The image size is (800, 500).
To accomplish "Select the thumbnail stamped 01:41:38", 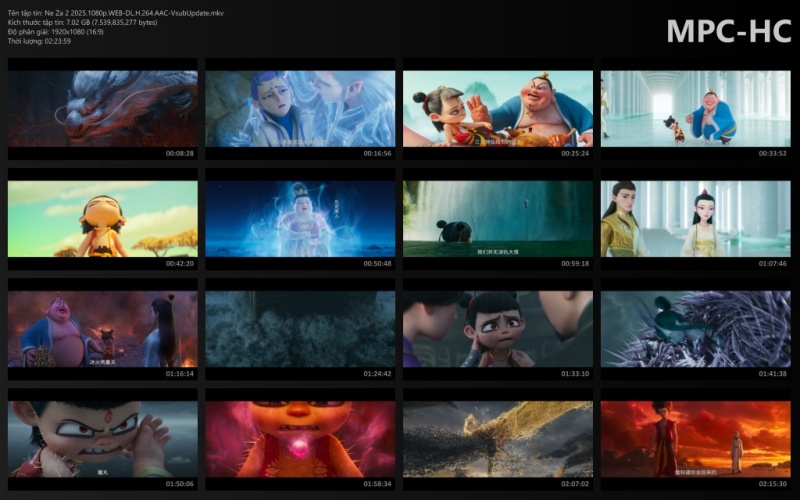I will click(x=695, y=329).
